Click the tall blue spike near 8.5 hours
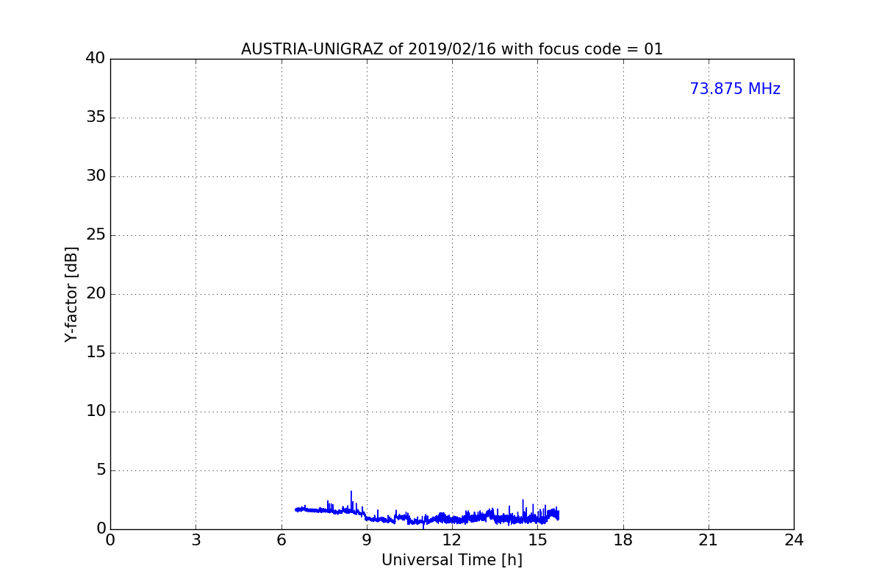 [x=351, y=500]
